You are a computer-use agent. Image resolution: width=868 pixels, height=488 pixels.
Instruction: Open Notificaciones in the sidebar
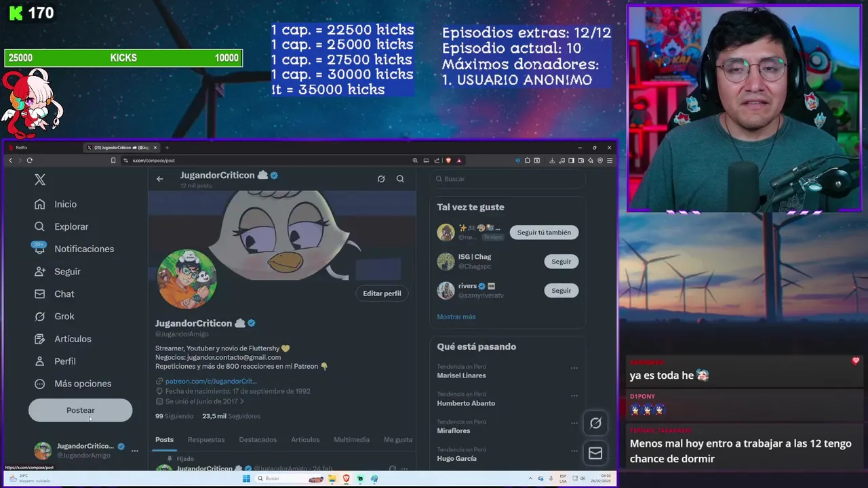click(75, 249)
